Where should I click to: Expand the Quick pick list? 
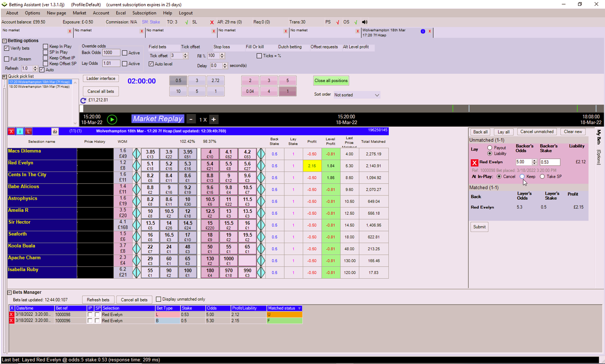(4, 76)
